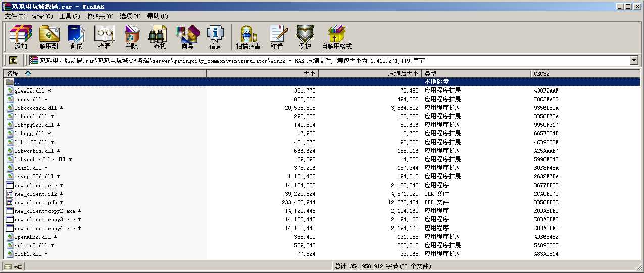
Task: Run the 测试 (Test) archive tool
Action: pyautogui.click(x=76, y=37)
